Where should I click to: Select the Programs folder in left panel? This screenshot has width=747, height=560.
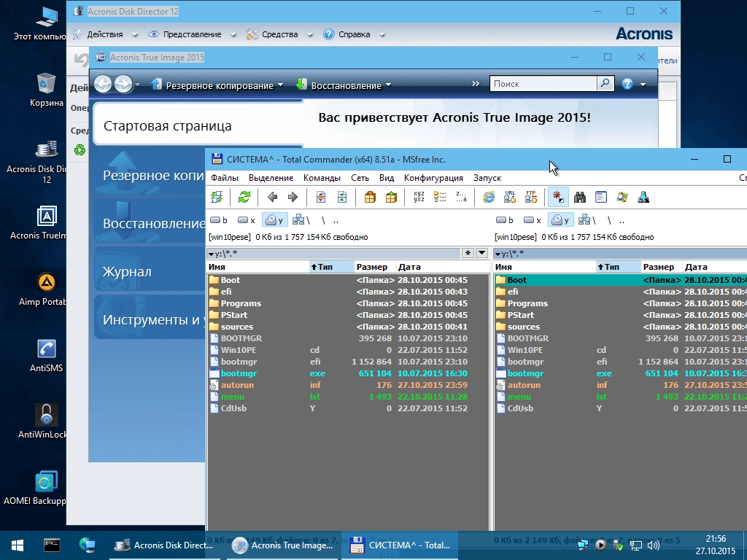348,303
